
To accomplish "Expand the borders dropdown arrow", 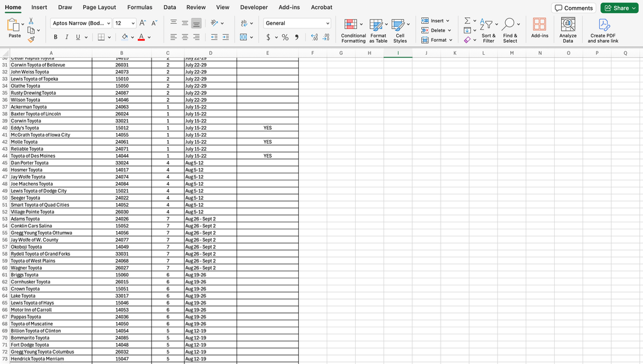I will click(110, 37).
